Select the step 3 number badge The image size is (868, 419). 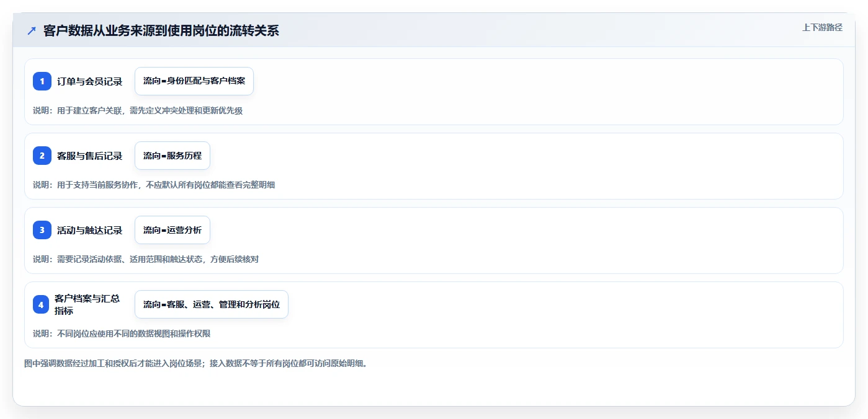(42, 230)
